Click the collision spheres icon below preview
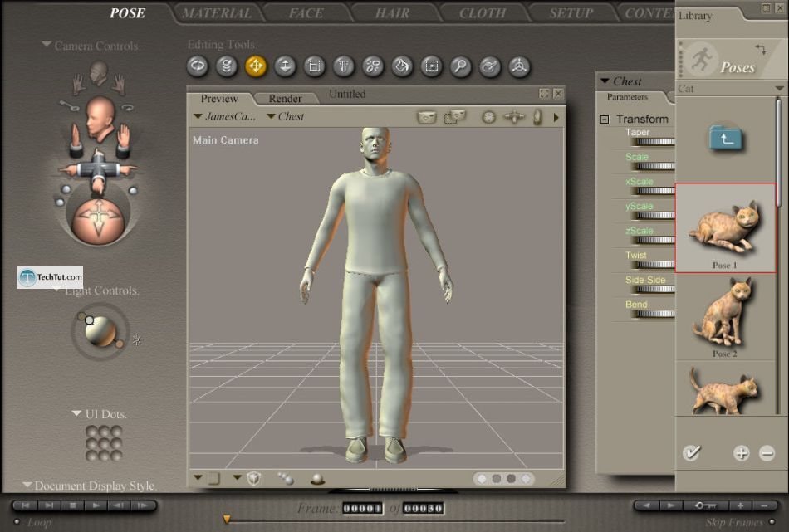 point(286,479)
